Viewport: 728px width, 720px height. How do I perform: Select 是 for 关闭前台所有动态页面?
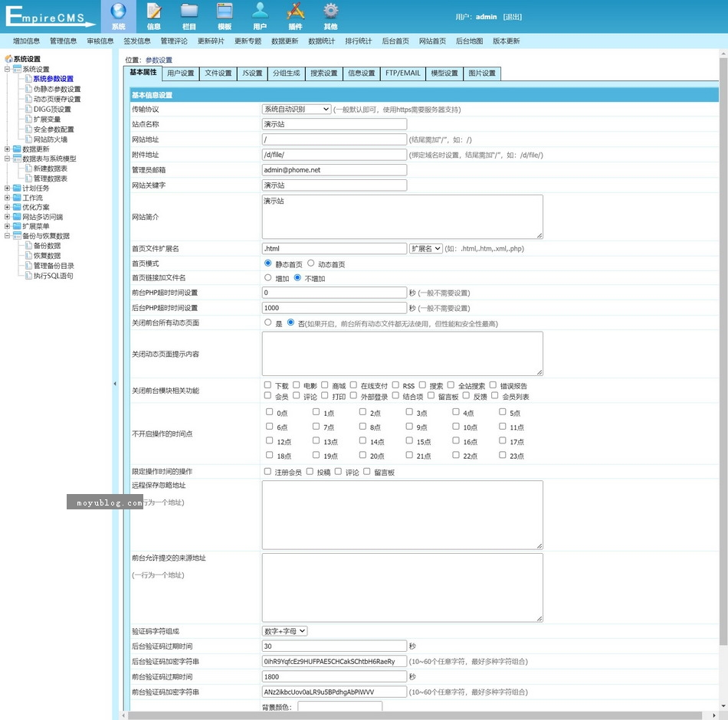[268, 322]
